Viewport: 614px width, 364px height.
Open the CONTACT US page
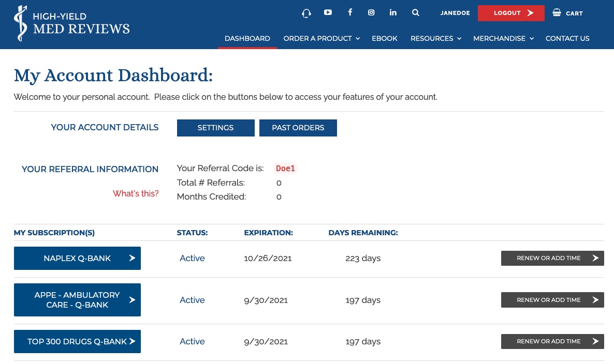click(x=567, y=38)
